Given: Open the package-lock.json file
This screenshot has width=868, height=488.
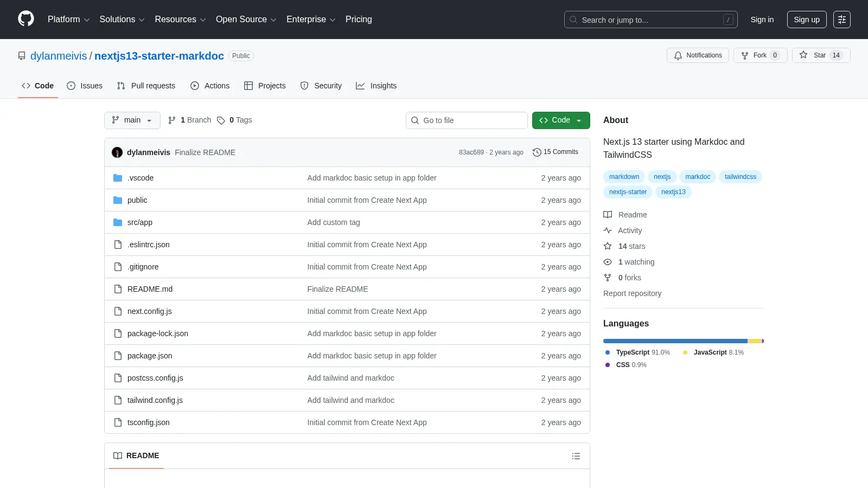Looking at the screenshot, I should pyautogui.click(x=158, y=333).
